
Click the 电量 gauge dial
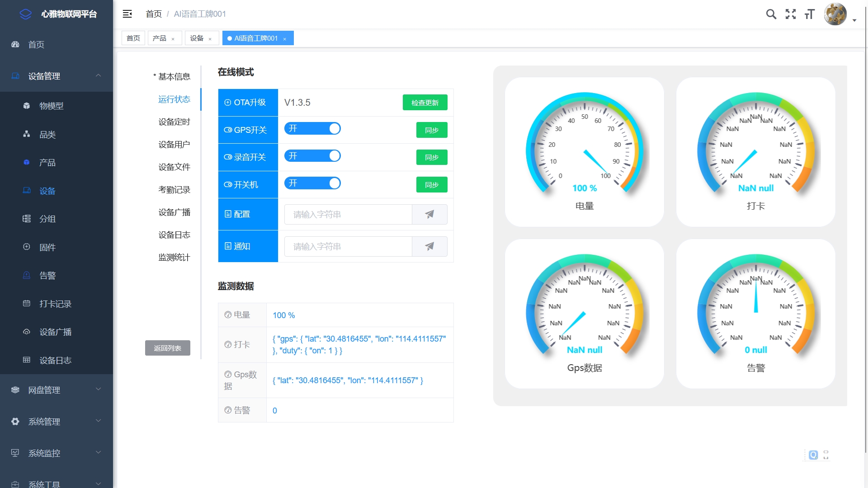pyautogui.click(x=584, y=145)
